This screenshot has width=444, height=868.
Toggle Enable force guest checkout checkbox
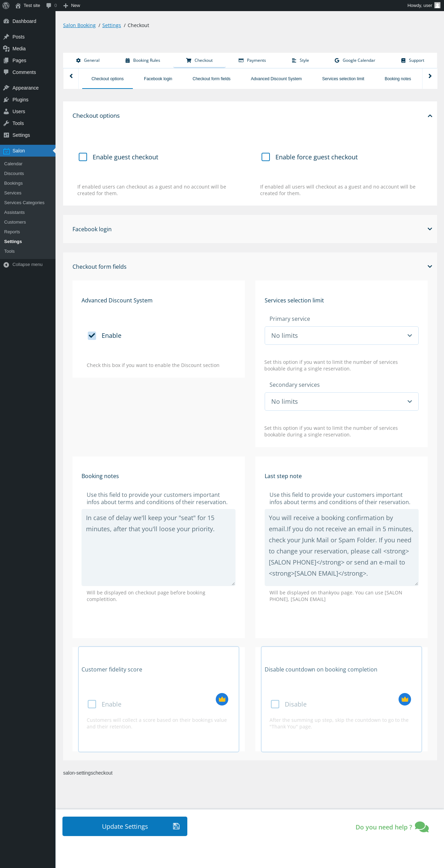266,157
